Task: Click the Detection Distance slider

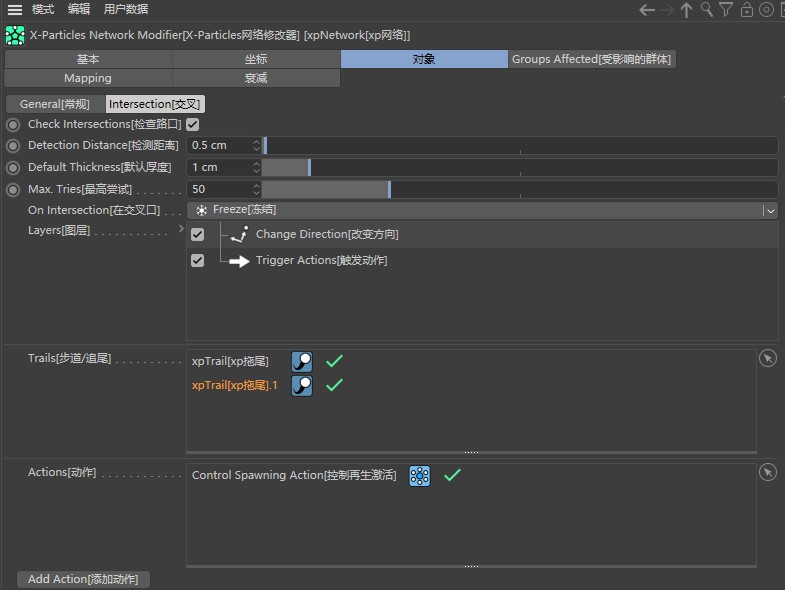Action: pos(520,146)
